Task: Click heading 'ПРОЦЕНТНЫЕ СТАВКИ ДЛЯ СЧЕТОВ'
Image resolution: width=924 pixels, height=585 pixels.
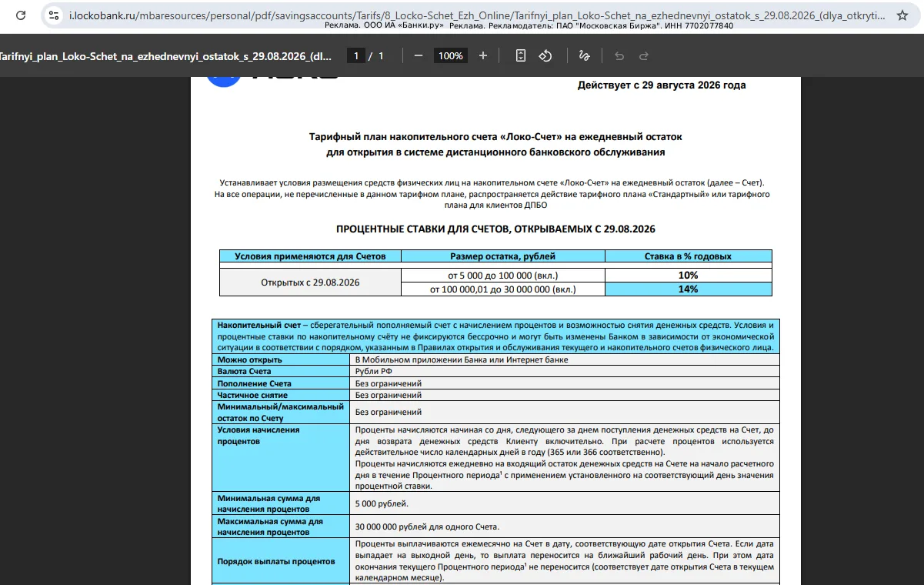Action: [x=495, y=229]
